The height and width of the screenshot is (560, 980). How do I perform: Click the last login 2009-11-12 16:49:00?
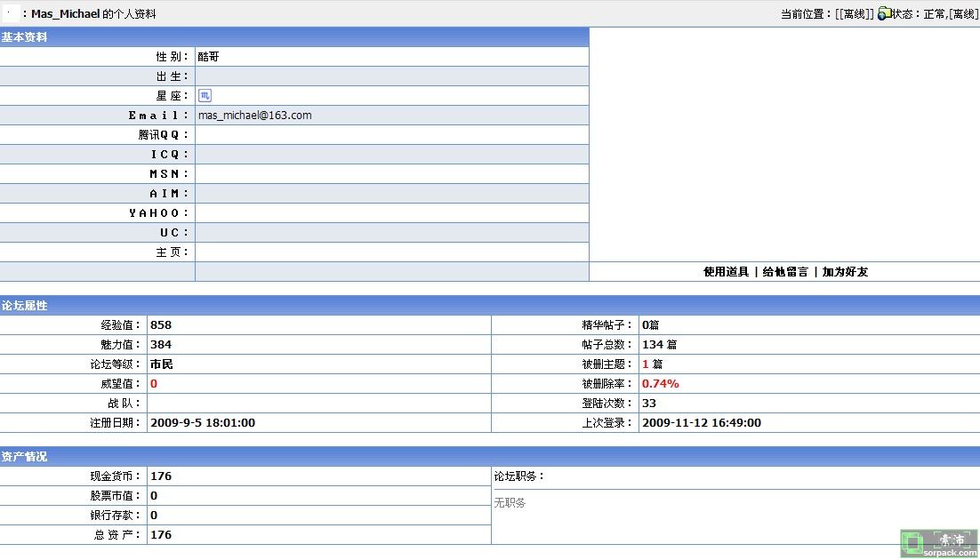pos(701,423)
